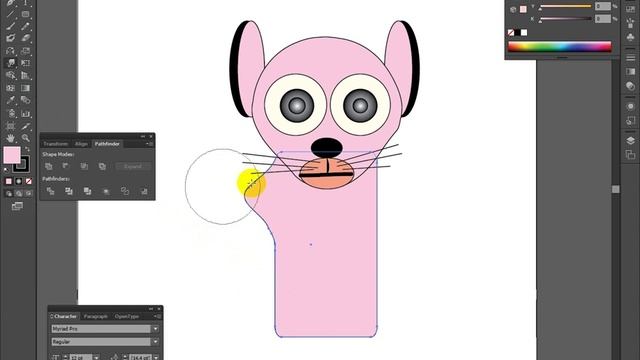This screenshot has height=360, width=640.
Task: Click the K color slider track
Action: (x=565, y=19)
